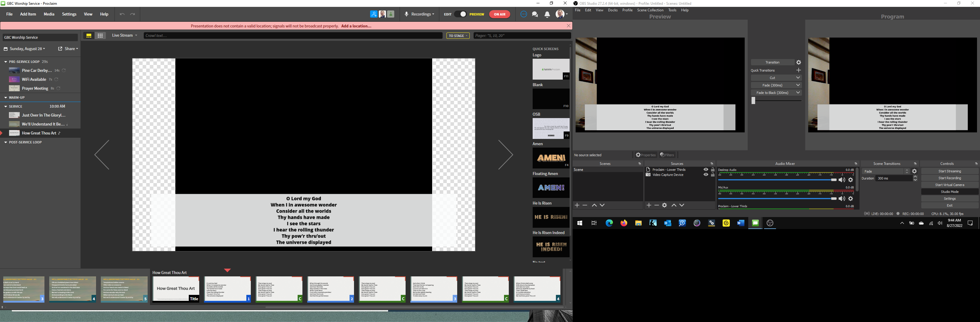Toggle the Edit/Preview switch
980x322 pixels.
tap(460, 14)
